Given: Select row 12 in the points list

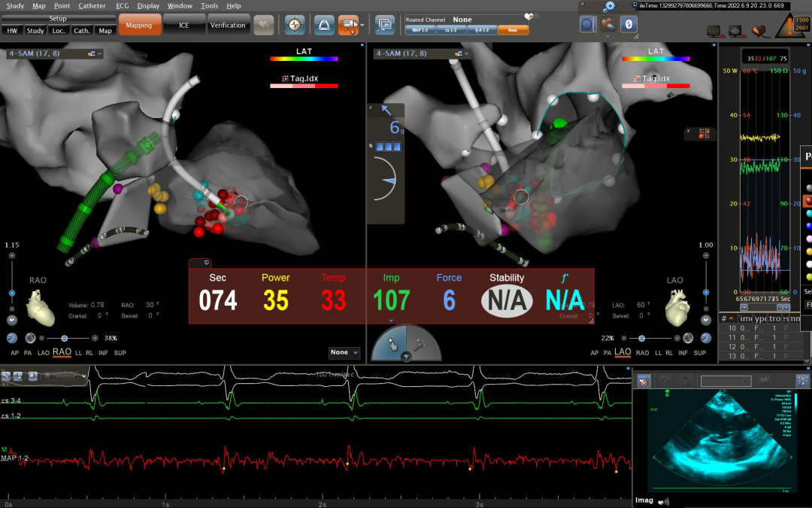Looking at the screenshot, I should click(759, 346).
